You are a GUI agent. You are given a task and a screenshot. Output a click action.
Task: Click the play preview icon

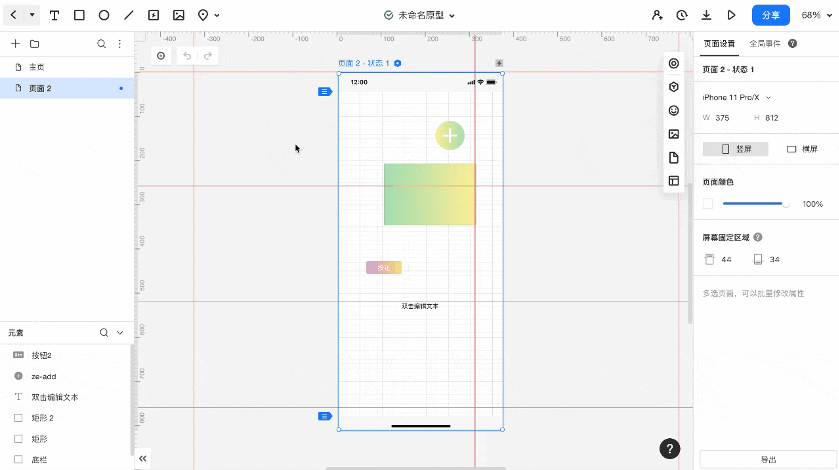click(731, 16)
